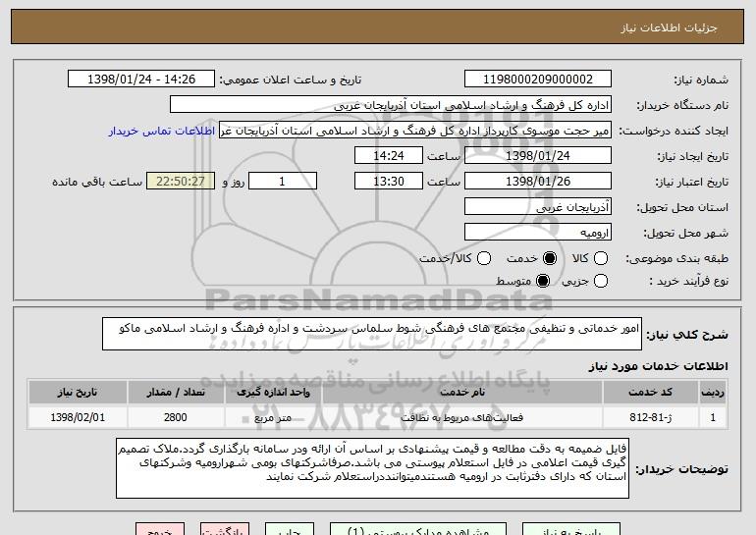Click unit cell متر مربع
Viewport: 756px width, 535px height.
pos(273,417)
